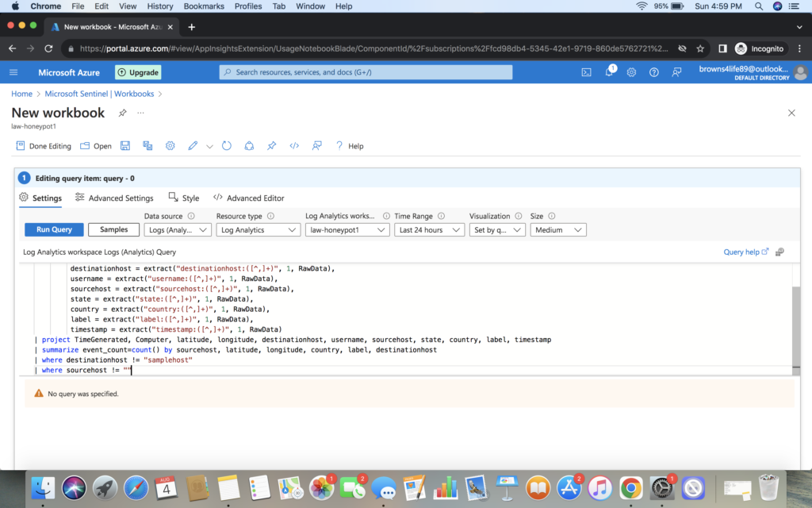812x508 pixels.
Task: Open Azure help question mark icon
Action: pyautogui.click(x=654, y=72)
